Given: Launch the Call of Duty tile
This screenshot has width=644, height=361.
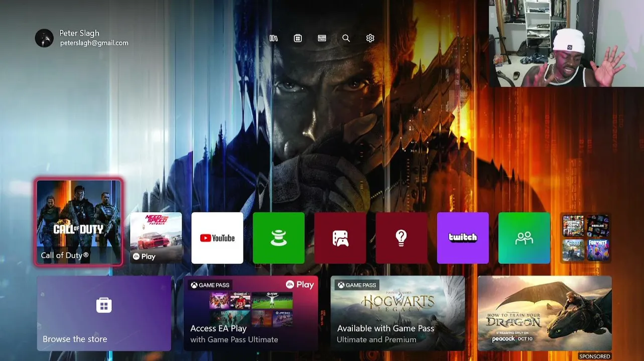Looking at the screenshot, I should click(79, 222).
